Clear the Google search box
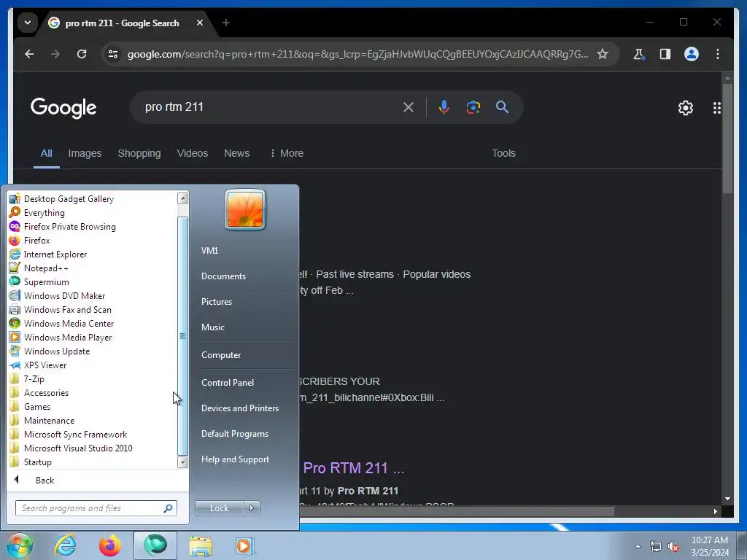 click(x=409, y=107)
